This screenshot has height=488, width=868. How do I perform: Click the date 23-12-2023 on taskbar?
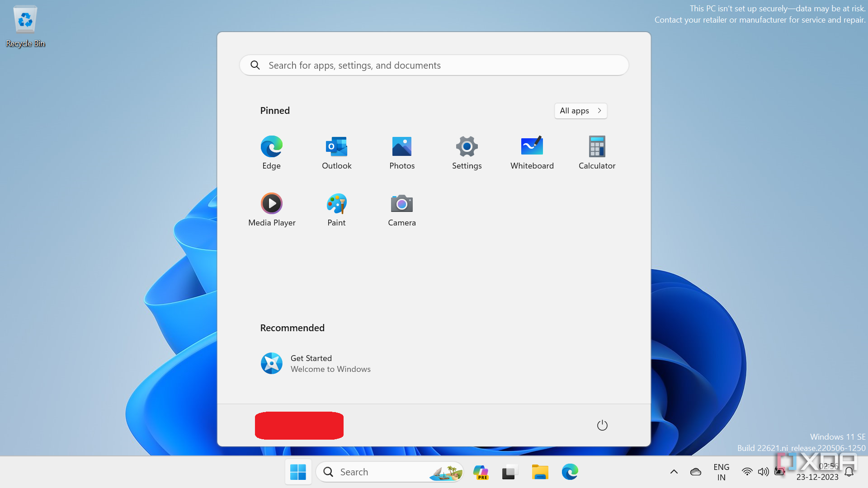click(x=817, y=477)
